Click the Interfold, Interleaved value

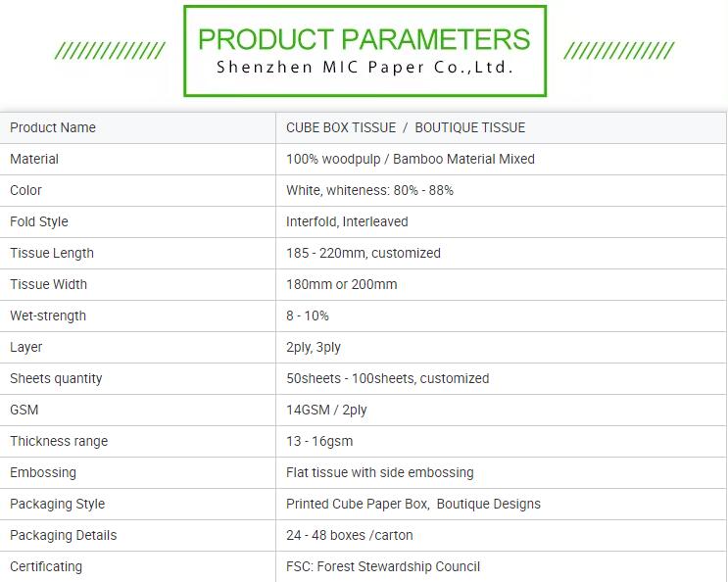coord(347,221)
